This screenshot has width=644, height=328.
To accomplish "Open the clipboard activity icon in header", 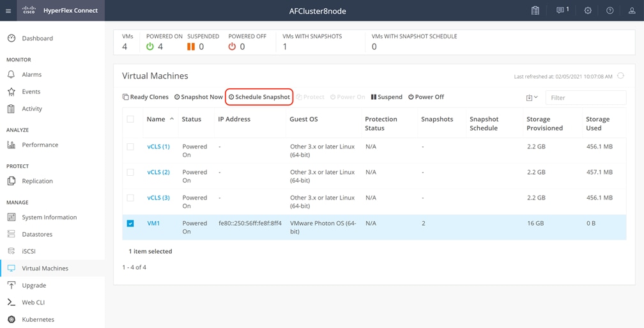I will (x=535, y=11).
